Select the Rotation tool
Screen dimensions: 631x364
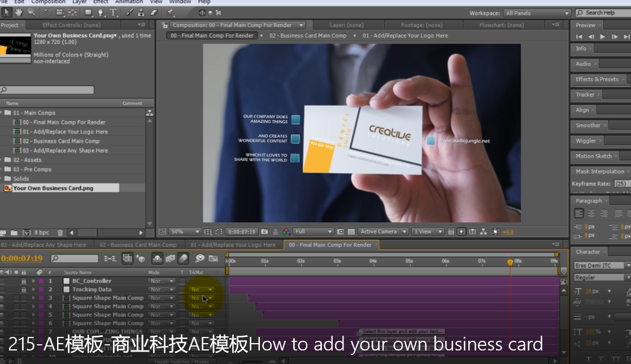click(47, 12)
